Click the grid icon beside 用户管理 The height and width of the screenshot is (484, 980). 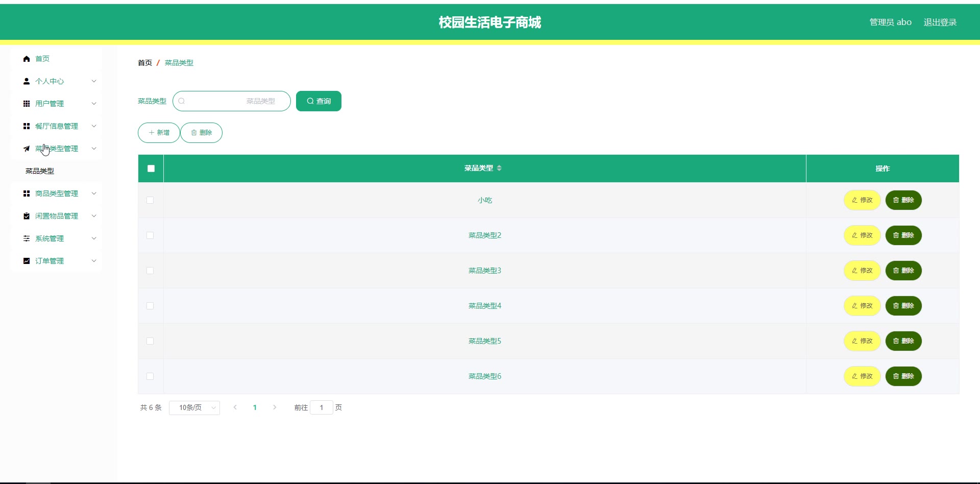[x=27, y=104]
